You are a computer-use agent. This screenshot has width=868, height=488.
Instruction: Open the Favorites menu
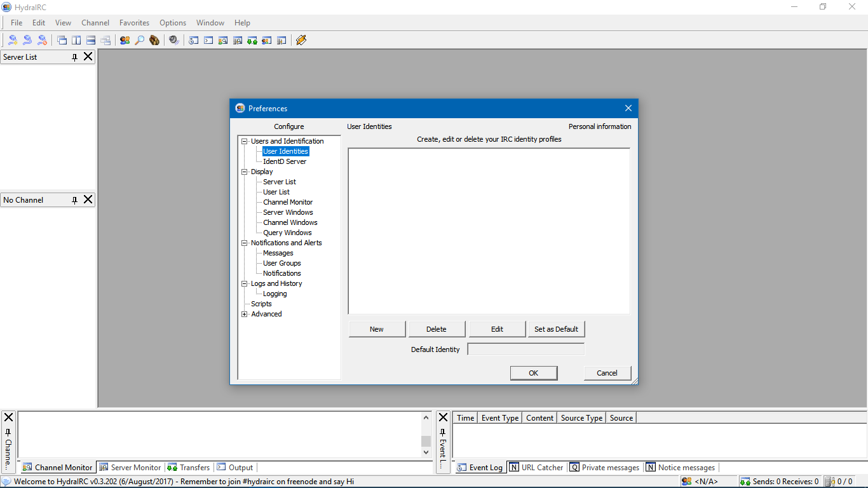pos(134,23)
